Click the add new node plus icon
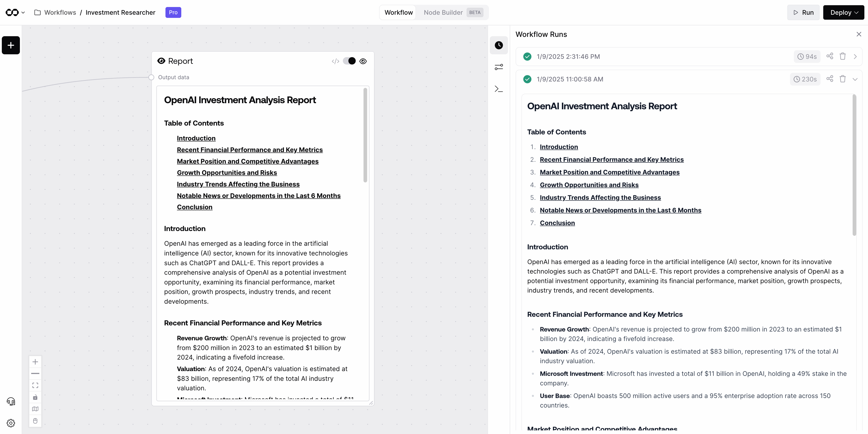The height and width of the screenshot is (434, 868). (11, 45)
